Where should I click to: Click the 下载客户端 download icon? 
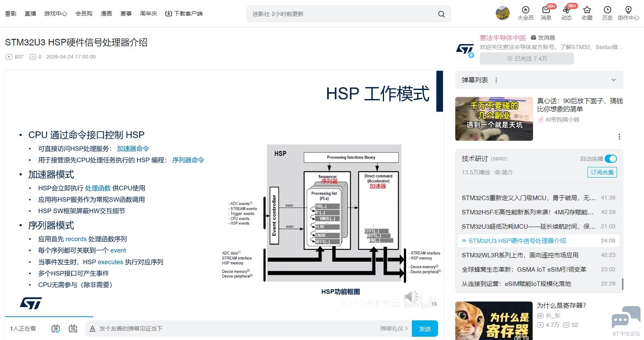click(x=168, y=14)
